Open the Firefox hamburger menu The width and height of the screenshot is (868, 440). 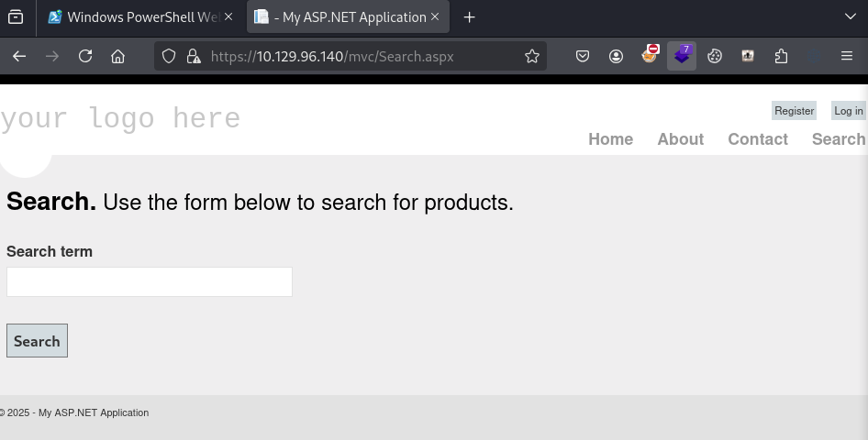[x=846, y=56]
